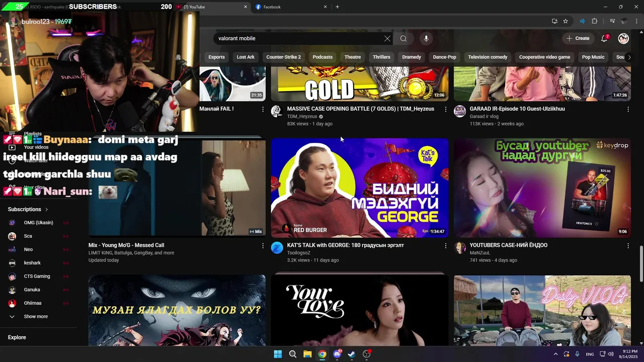644x362 pixels.
Task: Select the Dramedy filter chip
Action: pyautogui.click(x=412, y=57)
